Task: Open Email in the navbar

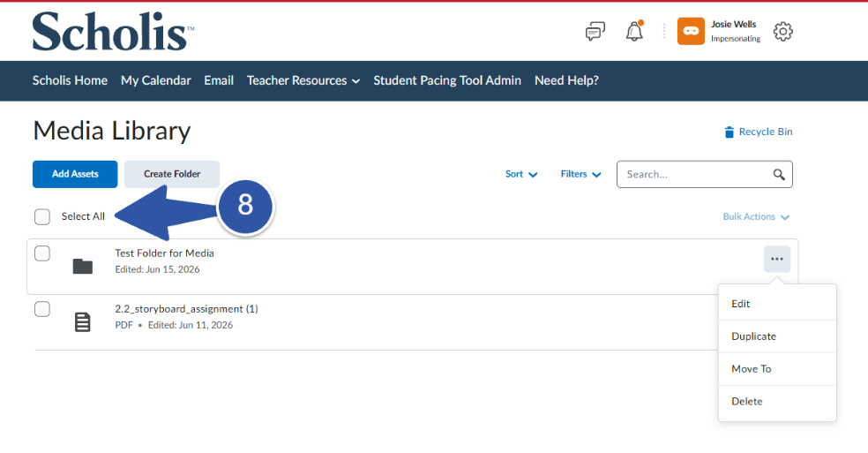Action: (219, 80)
